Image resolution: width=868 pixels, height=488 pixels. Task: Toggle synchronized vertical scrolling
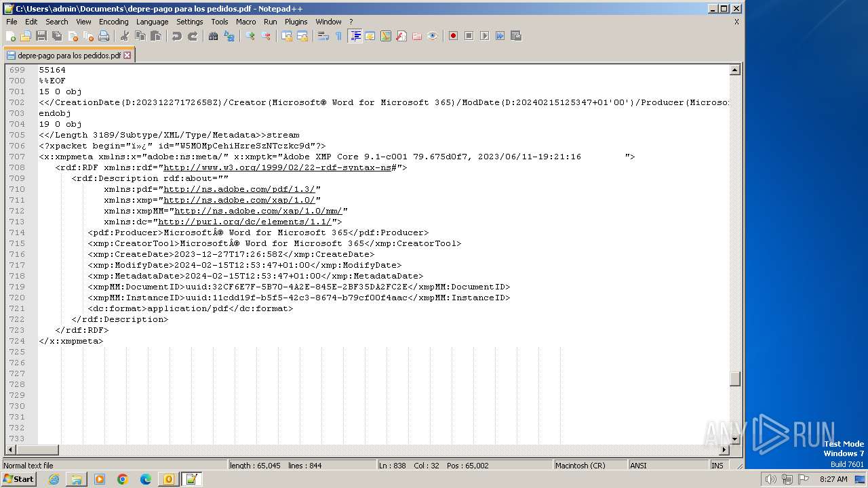coord(287,36)
